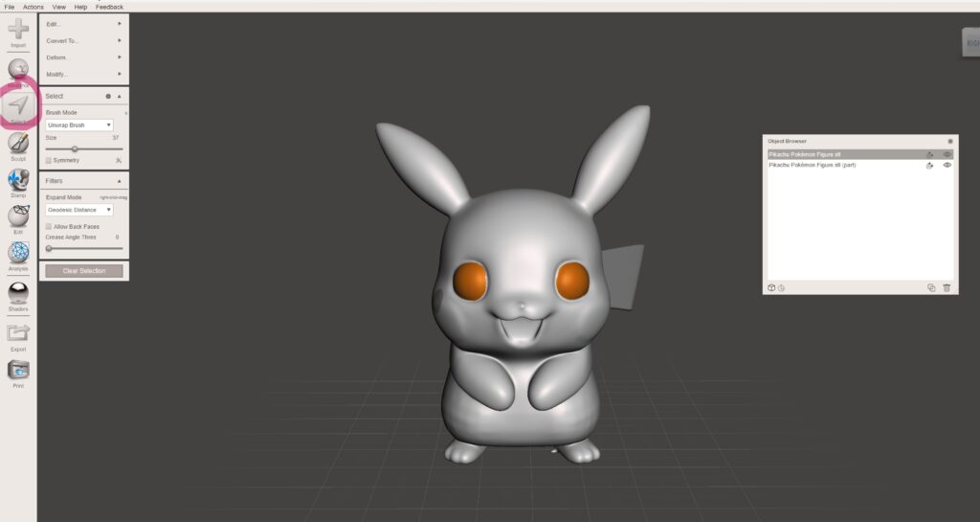
Task: Click the Clear Selection button
Action: tap(84, 271)
